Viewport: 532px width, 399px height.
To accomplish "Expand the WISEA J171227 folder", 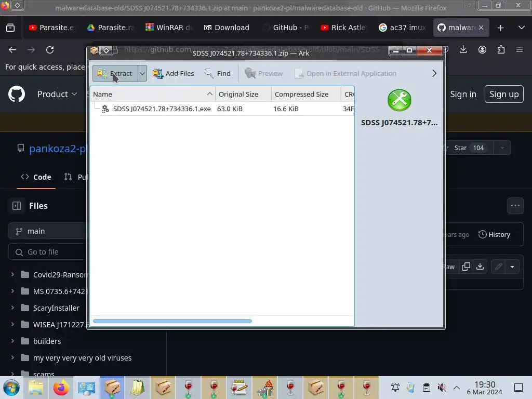I will 12,324.
